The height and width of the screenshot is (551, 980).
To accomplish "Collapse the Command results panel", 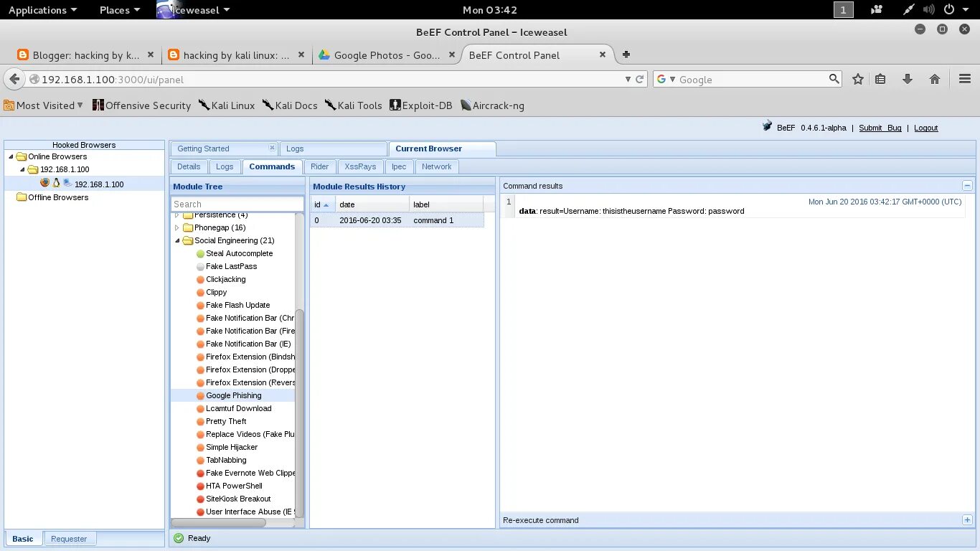I will (967, 185).
